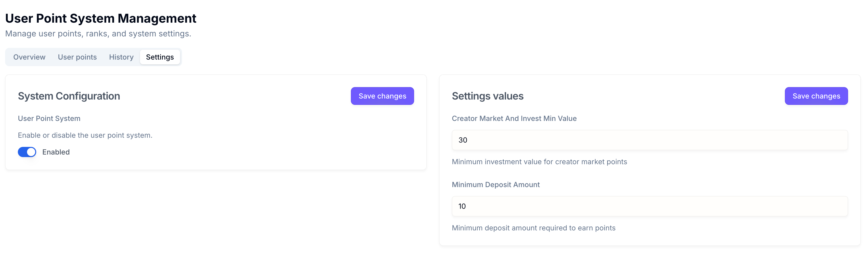This screenshot has width=868, height=278.
Task: Switch to the User points tab
Action: pyautogui.click(x=77, y=57)
